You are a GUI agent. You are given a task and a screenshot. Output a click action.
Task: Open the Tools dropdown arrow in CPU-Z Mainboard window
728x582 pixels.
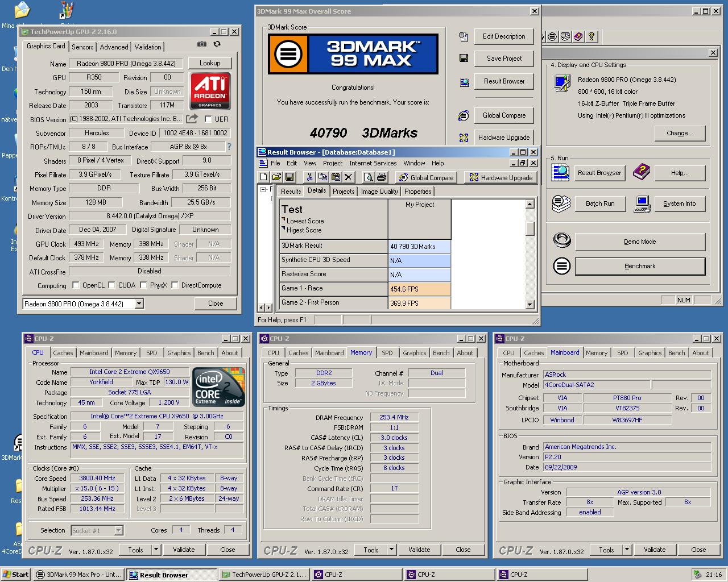pos(627,550)
